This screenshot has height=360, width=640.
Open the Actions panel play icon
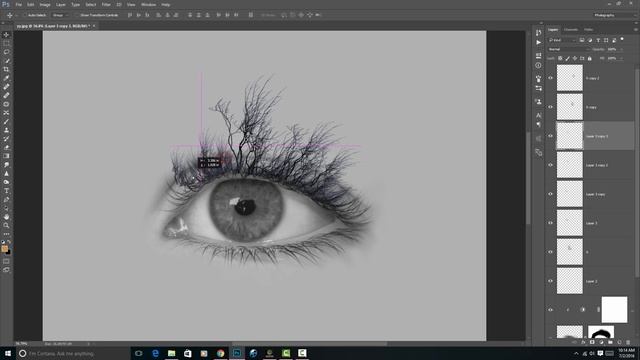[x=538, y=42]
